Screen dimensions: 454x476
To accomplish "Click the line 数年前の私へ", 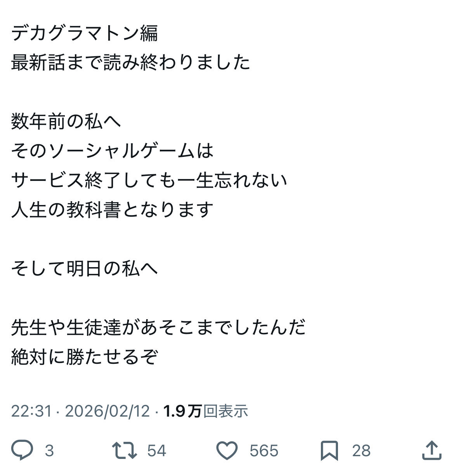I will click(66, 122).
